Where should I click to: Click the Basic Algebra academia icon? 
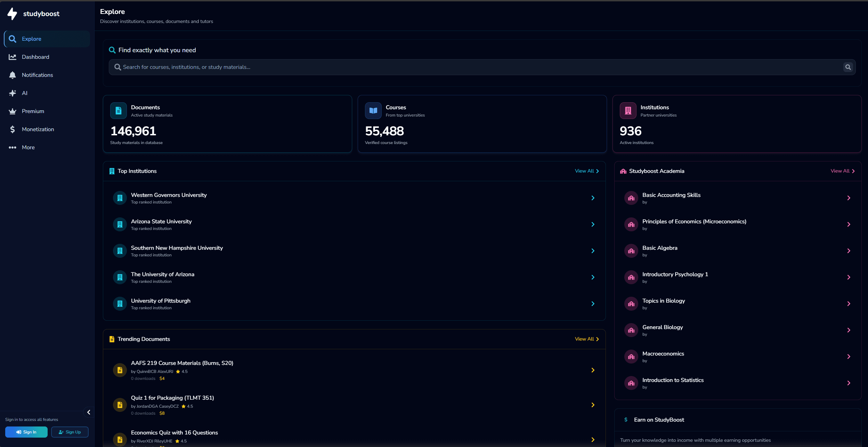click(631, 251)
